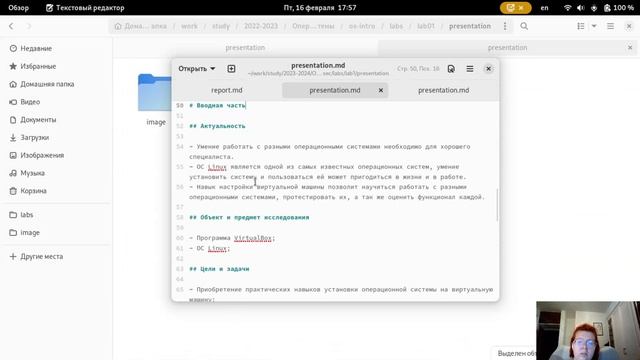
Task: Click 'work' breadcrumb in path bar
Action: (x=189, y=26)
